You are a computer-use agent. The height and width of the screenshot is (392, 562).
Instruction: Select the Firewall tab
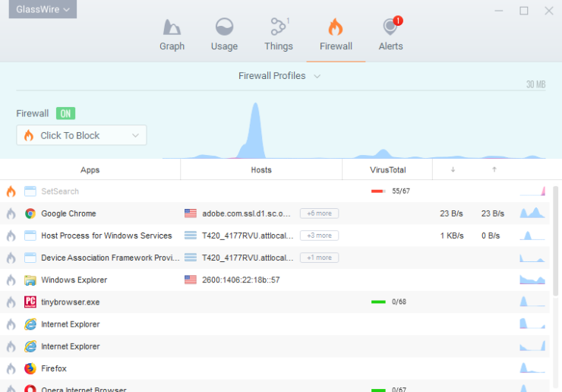click(336, 35)
